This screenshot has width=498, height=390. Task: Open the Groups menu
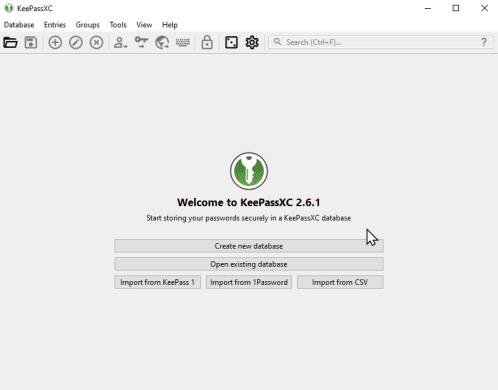88,25
